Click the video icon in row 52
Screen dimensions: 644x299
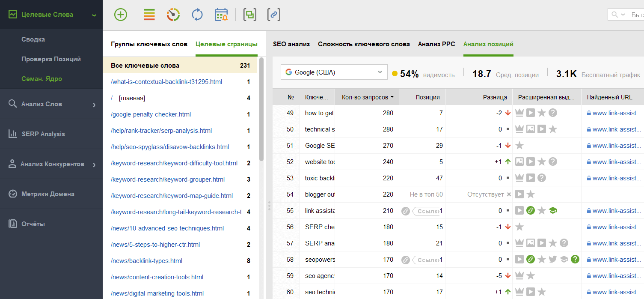point(531,162)
